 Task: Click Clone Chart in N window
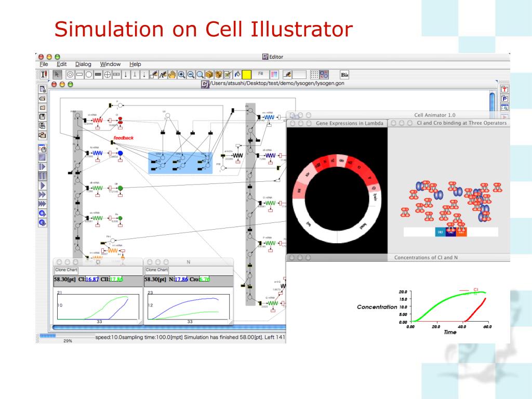click(x=157, y=270)
